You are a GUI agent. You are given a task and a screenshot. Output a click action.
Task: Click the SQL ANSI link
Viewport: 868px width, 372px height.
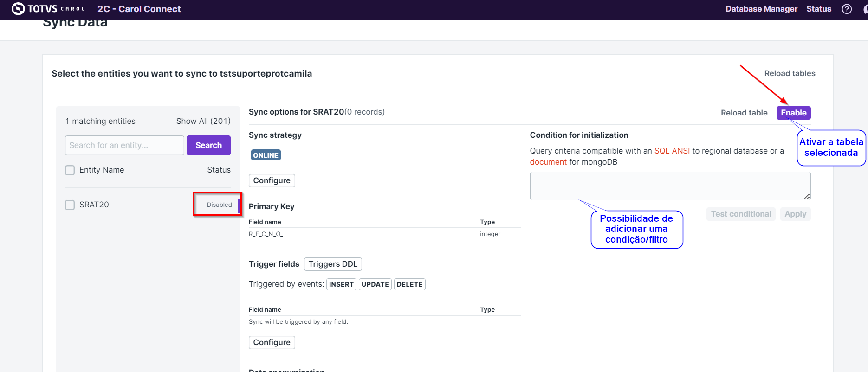pos(672,151)
